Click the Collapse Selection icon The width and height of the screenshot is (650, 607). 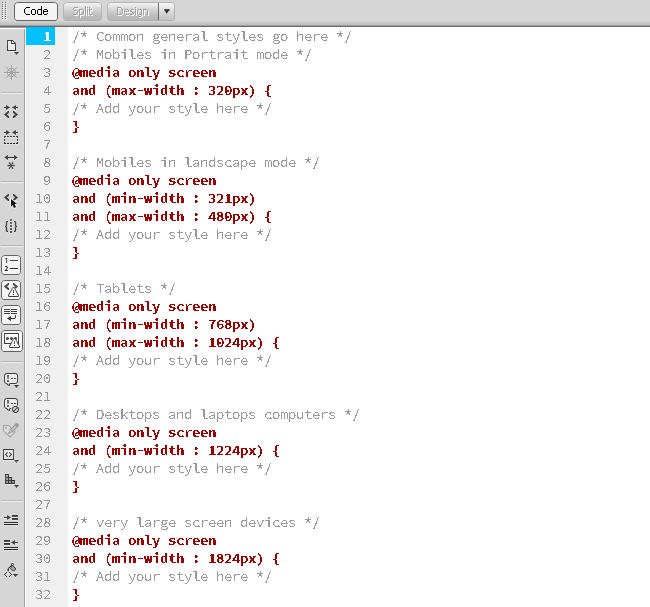pyautogui.click(x=12, y=137)
